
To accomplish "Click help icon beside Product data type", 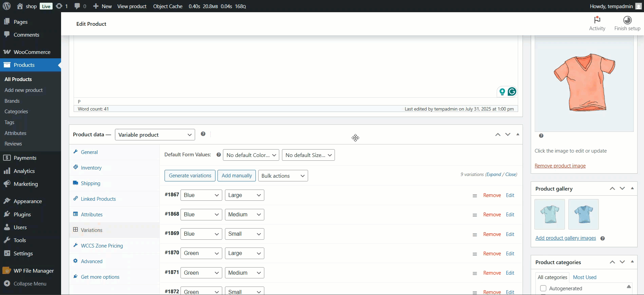I will click(203, 134).
